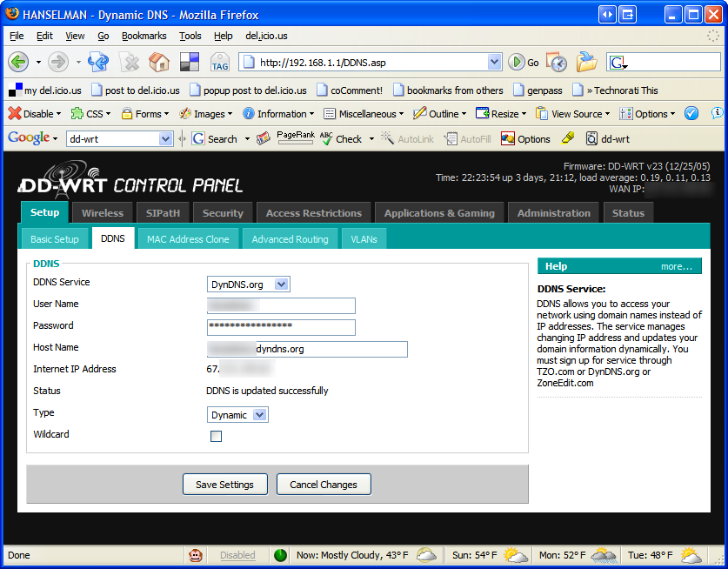Open the CSS developer toolbar menu
Screen dimensions: 728x569
90,113
